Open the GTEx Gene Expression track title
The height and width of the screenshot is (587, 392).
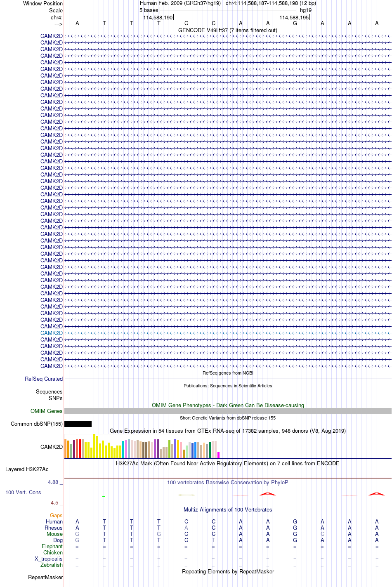pos(228,431)
